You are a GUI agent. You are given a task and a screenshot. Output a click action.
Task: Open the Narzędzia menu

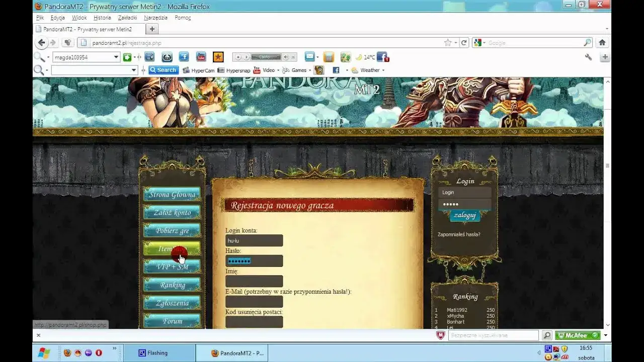pos(155,18)
